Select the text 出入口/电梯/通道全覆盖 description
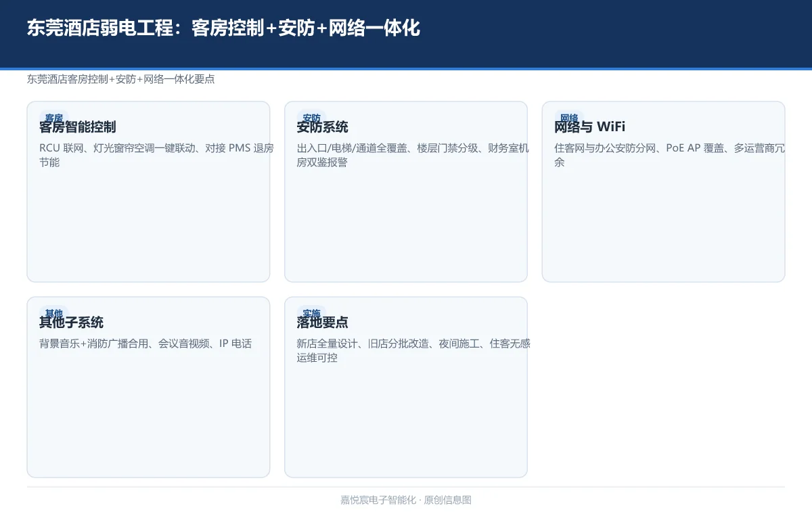The height and width of the screenshot is (514, 812). 413,155
